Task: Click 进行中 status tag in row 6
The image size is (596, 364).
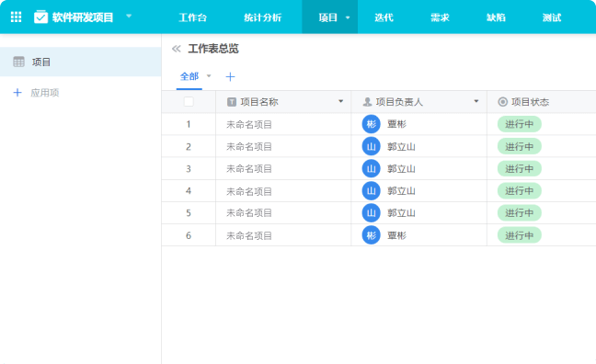Action: pos(520,235)
